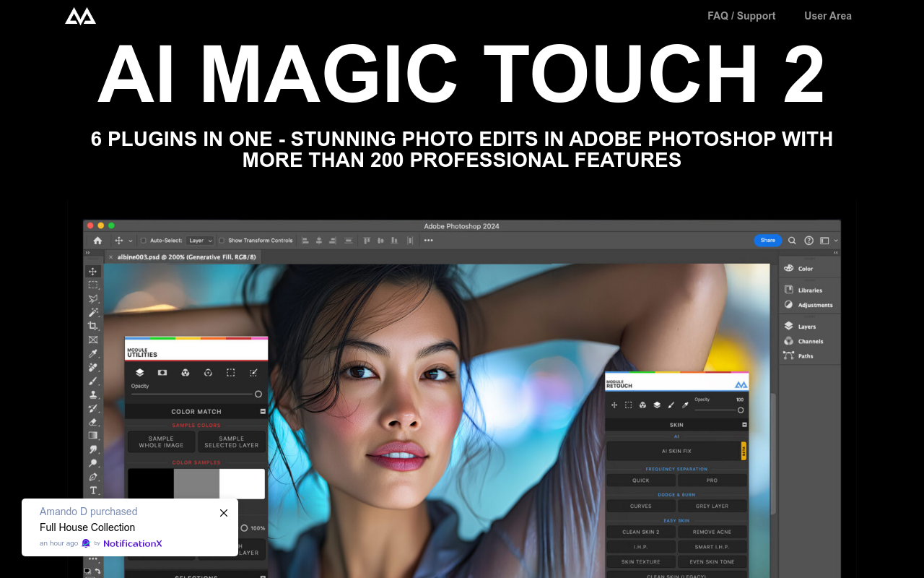This screenshot has height=578, width=924.
Task: Click SAMPLE WHOLE IMAGE button
Action: coord(161,442)
